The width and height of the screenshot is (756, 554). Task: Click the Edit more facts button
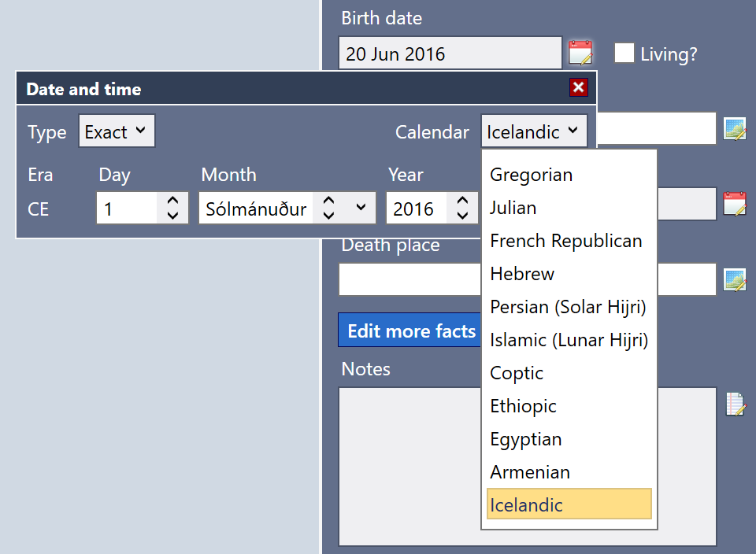click(x=409, y=330)
